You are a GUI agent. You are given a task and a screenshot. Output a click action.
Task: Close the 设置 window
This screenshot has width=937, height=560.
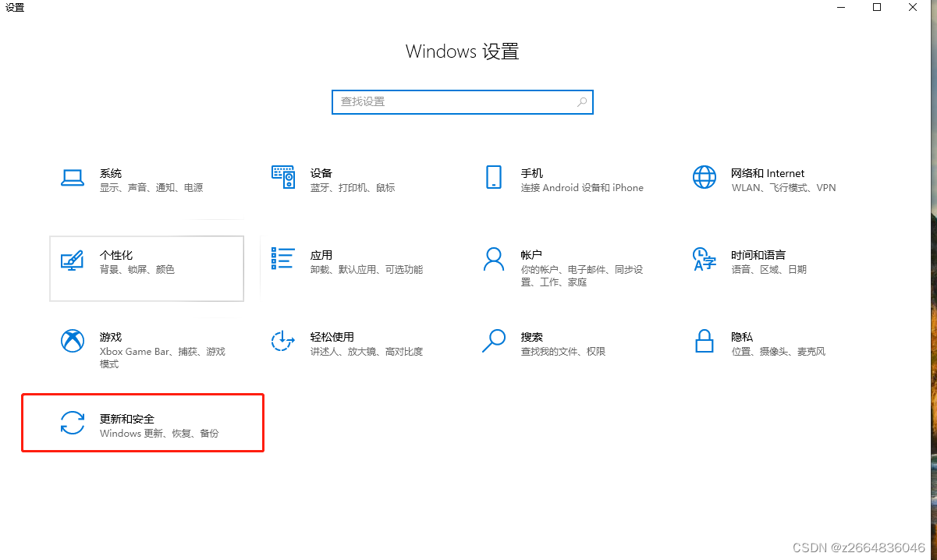pos(913,7)
